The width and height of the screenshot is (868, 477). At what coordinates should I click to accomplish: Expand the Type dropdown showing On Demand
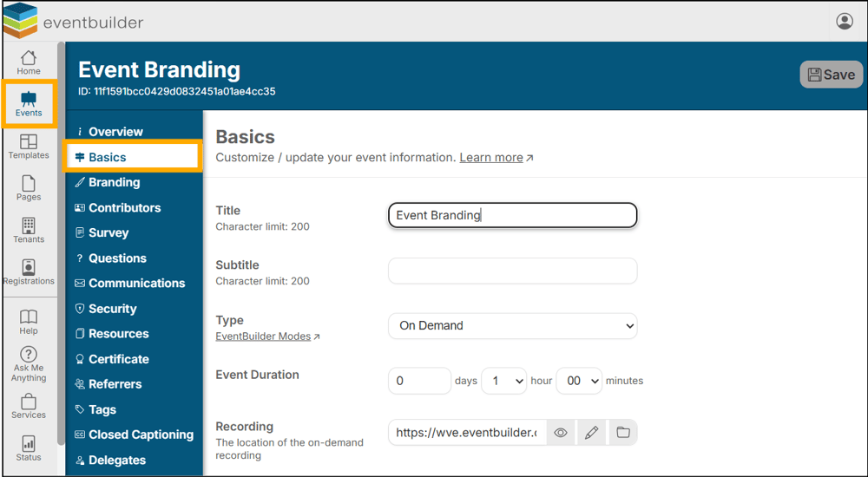(x=513, y=326)
